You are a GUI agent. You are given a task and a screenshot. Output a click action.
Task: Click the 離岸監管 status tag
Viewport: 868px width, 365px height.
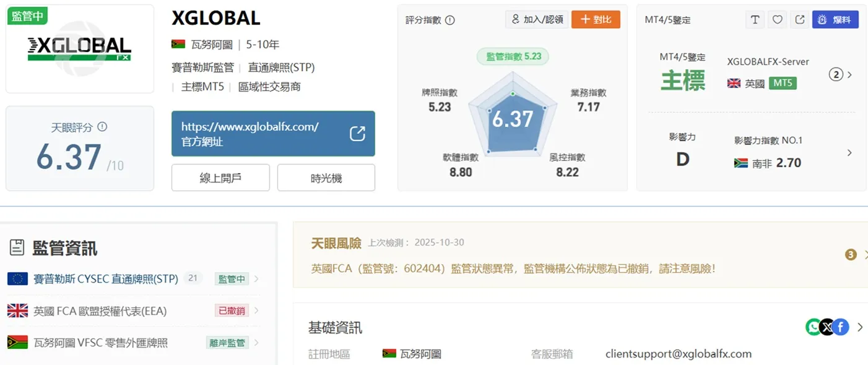click(x=227, y=343)
